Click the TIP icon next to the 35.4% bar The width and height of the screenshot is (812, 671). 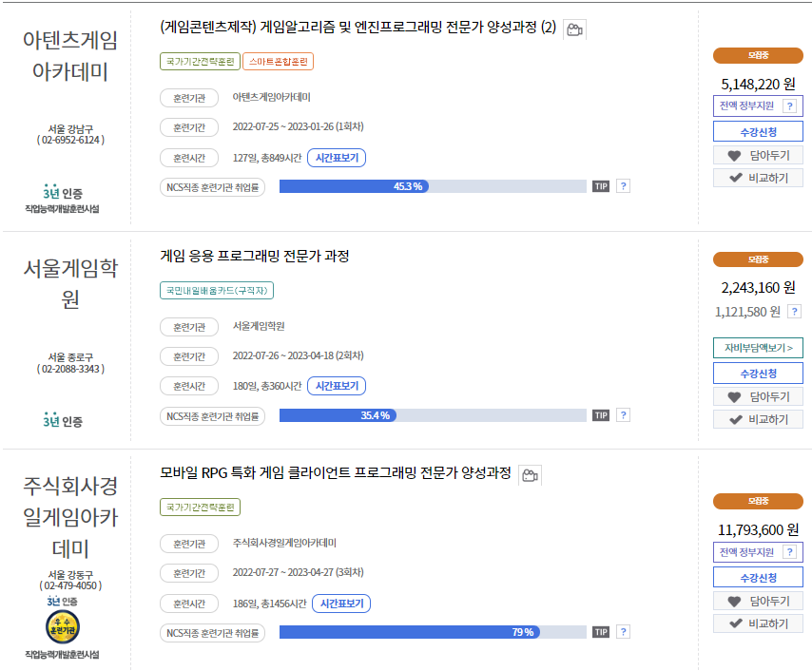(601, 415)
